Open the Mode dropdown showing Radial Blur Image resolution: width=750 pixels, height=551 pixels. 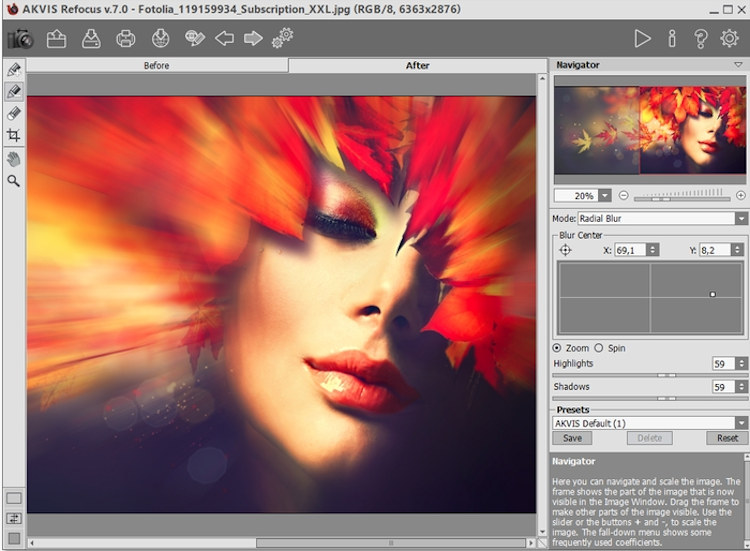click(741, 218)
